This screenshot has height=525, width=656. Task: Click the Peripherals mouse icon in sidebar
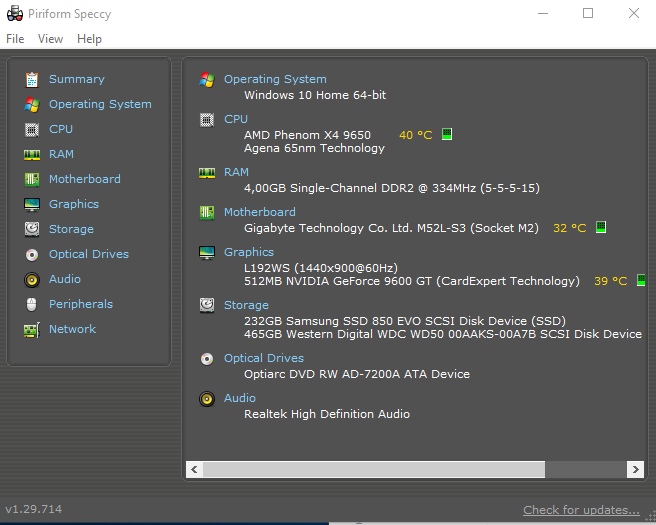tap(32, 305)
